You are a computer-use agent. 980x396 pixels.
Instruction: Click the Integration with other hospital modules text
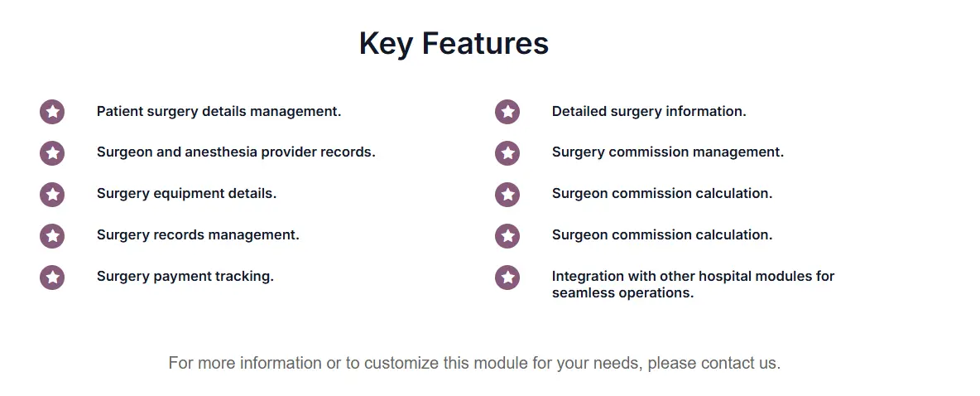pyautogui.click(x=693, y=284)
